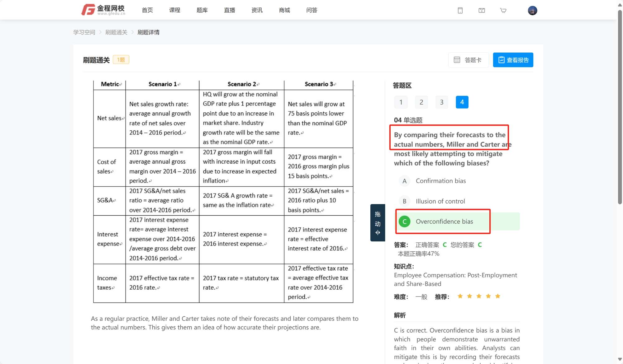The image size is (623, 364).
Task: Select option C Overconfidence bias
Action: [444, 222]
